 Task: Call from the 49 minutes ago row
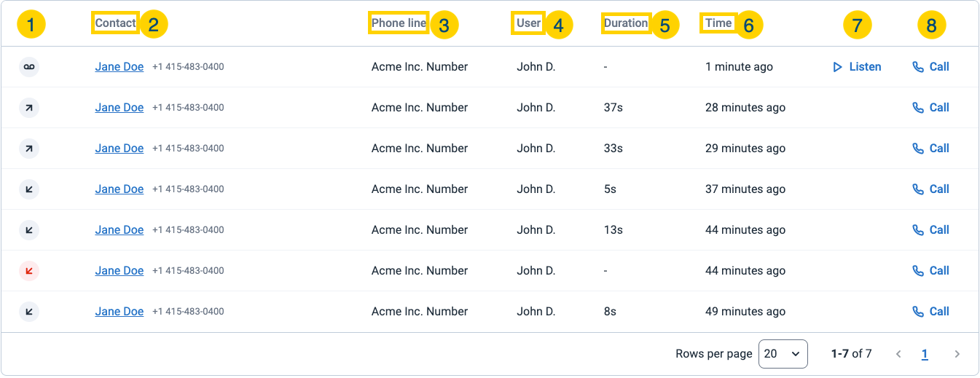pos(931,312)
